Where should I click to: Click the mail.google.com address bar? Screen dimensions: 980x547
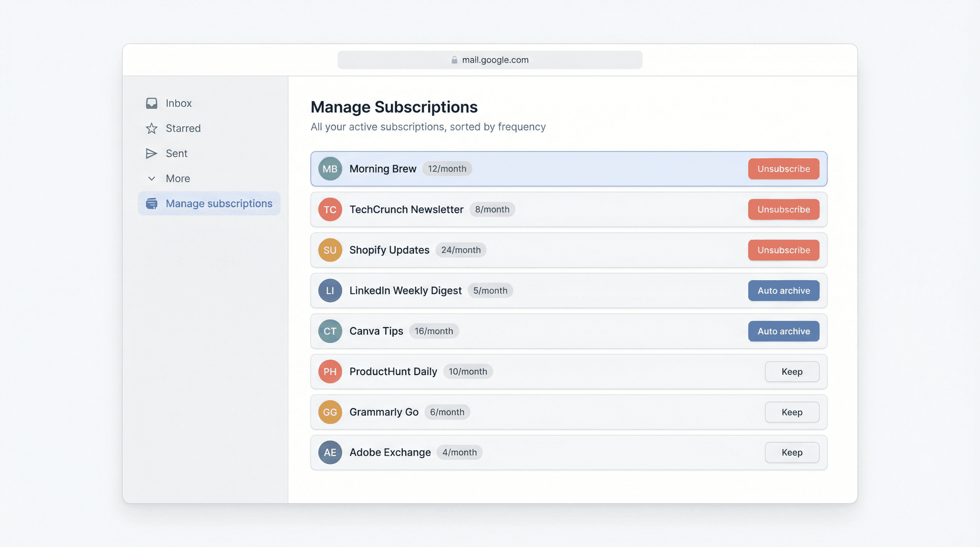point(489,60)
